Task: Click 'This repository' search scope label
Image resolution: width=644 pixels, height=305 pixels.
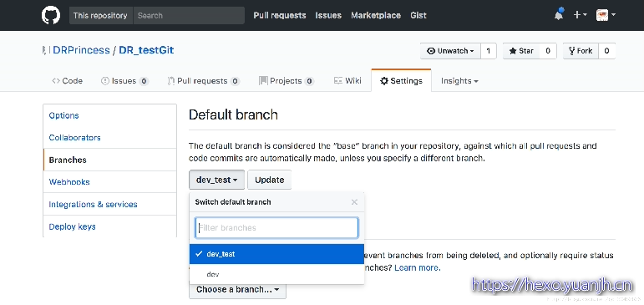Action: pos(100,16)
